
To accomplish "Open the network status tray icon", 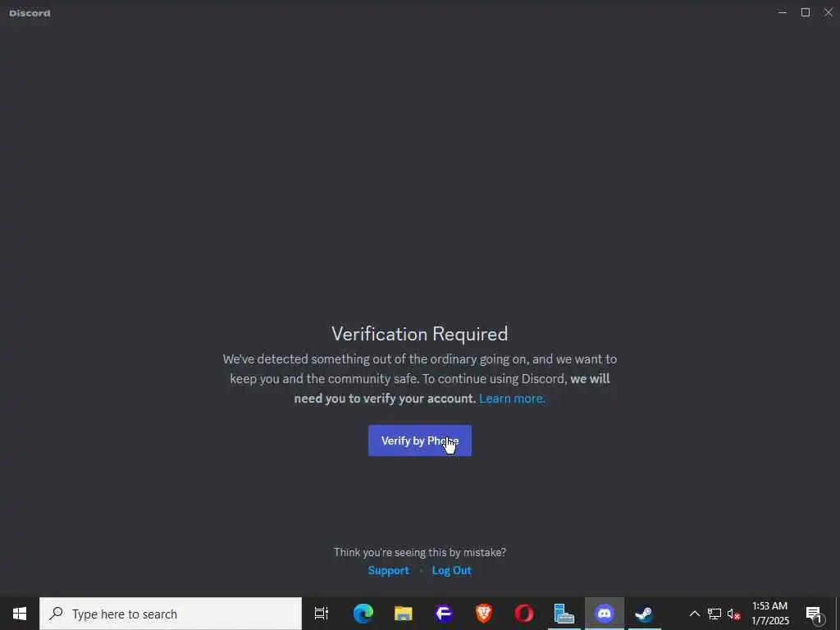I will [x=714, y=614].
